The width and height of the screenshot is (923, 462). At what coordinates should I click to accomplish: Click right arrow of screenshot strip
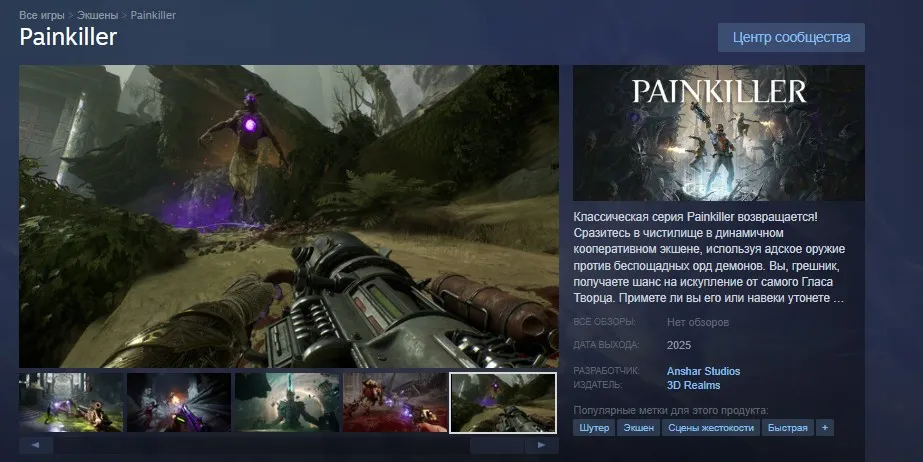click(542, 446)
